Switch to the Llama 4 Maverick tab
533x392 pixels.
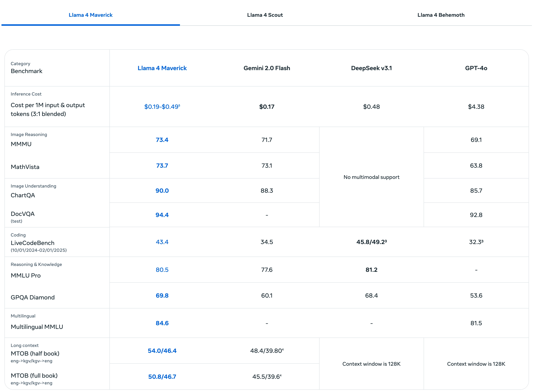click(x=90, y=15)
